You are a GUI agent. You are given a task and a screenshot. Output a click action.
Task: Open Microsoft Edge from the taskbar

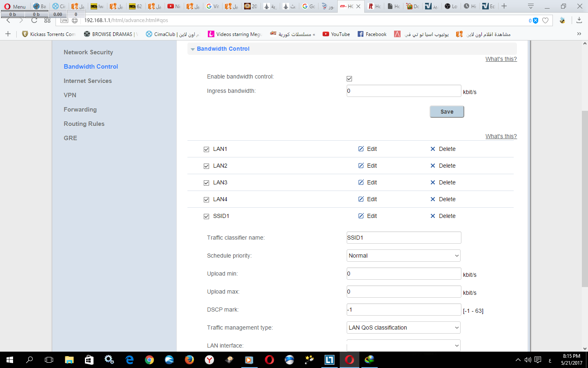[x=129, y=360]
